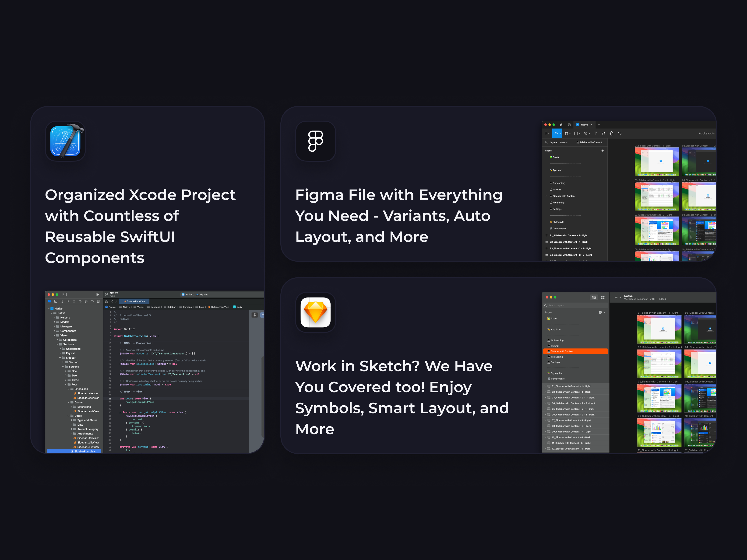Open the Figma main menu logo button
The width and height of the screenshot is (747, 560).
[547, 133]
